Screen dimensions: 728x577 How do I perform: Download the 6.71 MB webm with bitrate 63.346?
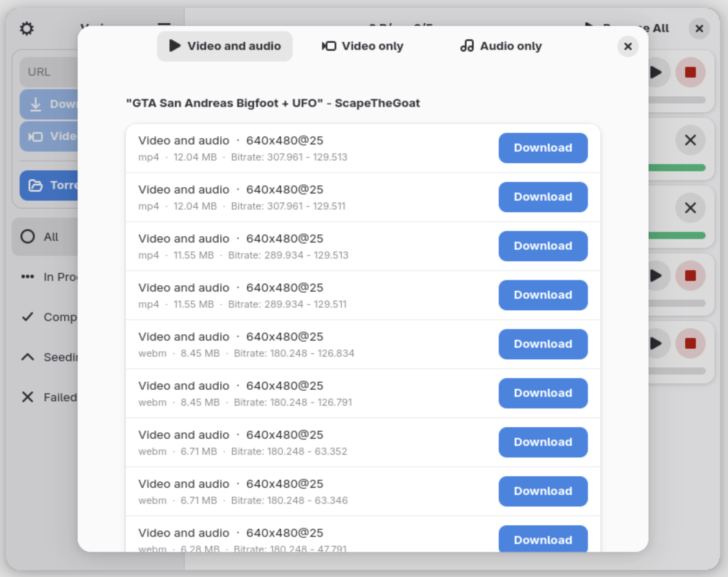[x=543, y=491]
